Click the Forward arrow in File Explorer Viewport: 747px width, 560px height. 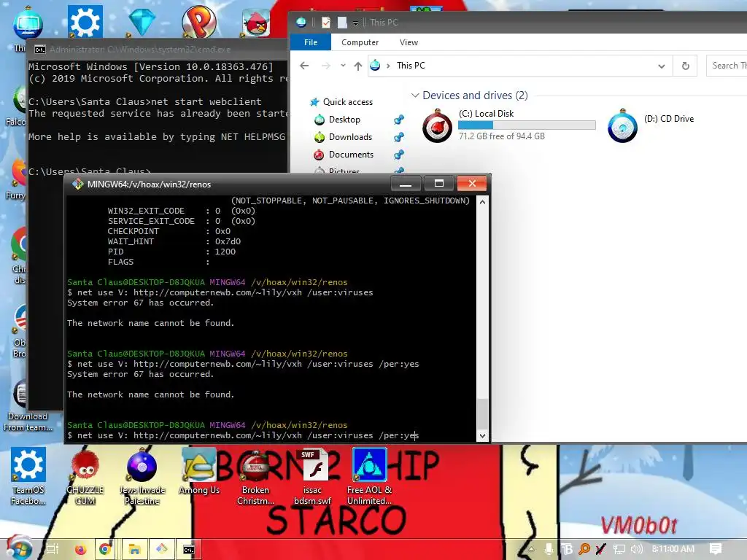(326, 65)
